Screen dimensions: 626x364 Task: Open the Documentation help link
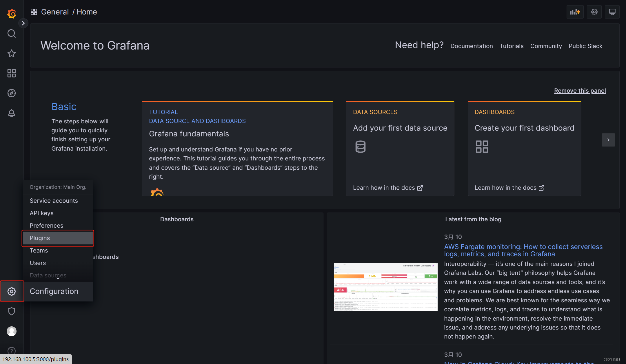[x=472, y=46]
